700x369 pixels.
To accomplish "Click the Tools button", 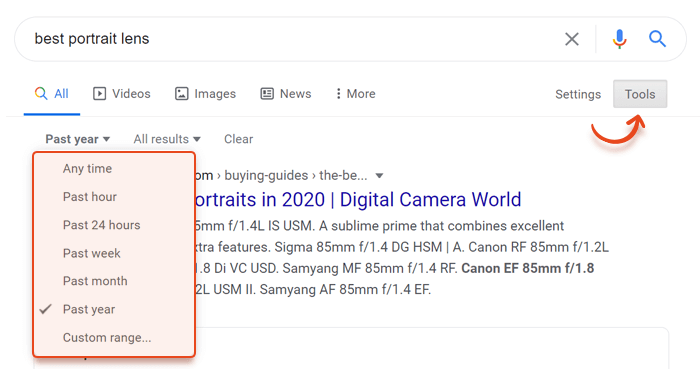I will tap(640, 94).
